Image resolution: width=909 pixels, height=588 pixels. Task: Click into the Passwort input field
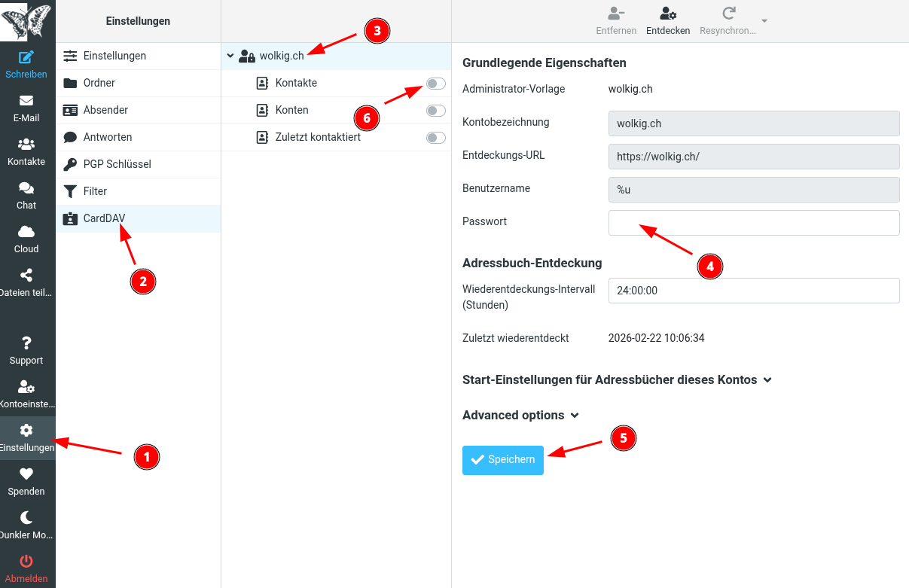point(753,223)
